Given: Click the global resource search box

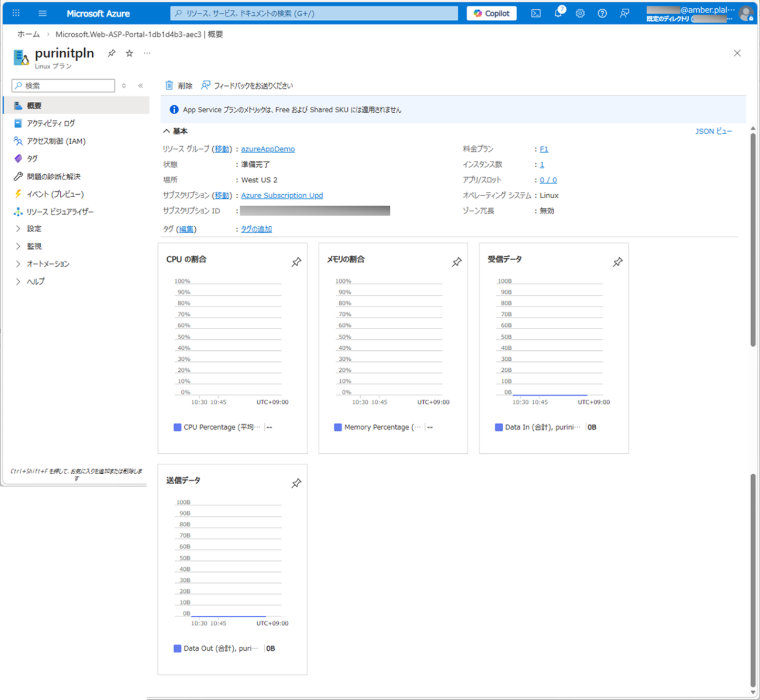Looking at the screenshot, I should click(x=315, y=13).
